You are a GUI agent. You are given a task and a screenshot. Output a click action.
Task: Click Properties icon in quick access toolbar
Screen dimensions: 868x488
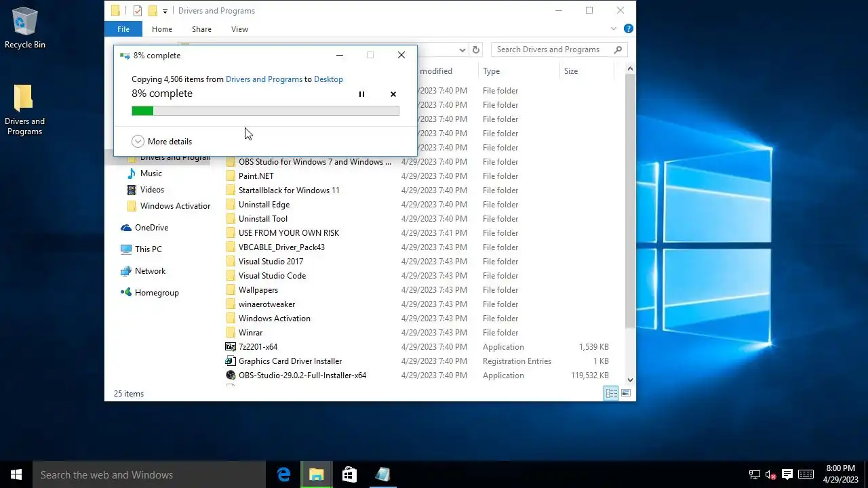click(x=138, y=11)
